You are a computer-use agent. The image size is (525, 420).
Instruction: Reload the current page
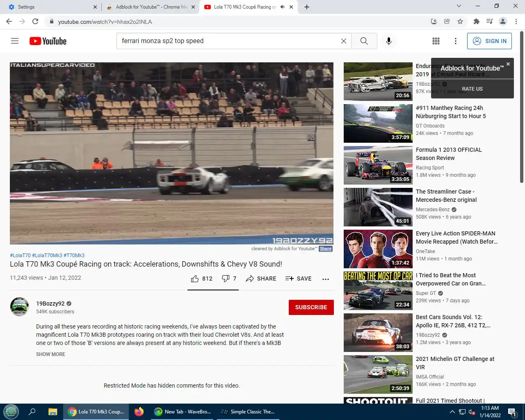[x=35, y=21]
